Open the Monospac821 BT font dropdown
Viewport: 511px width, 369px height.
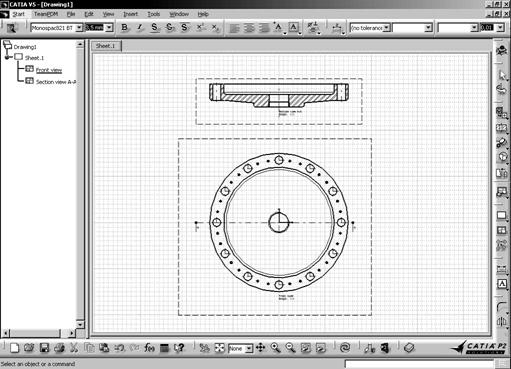pos(79,28)
